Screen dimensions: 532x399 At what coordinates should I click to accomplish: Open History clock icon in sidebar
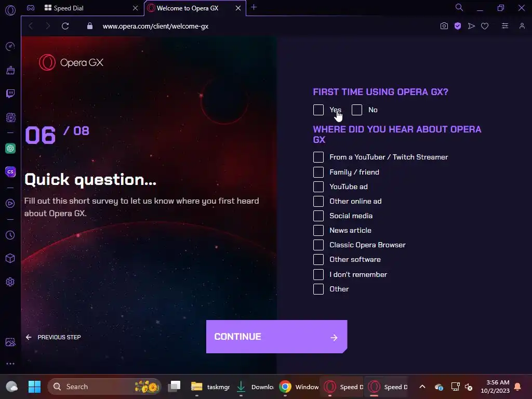(10, 235)
